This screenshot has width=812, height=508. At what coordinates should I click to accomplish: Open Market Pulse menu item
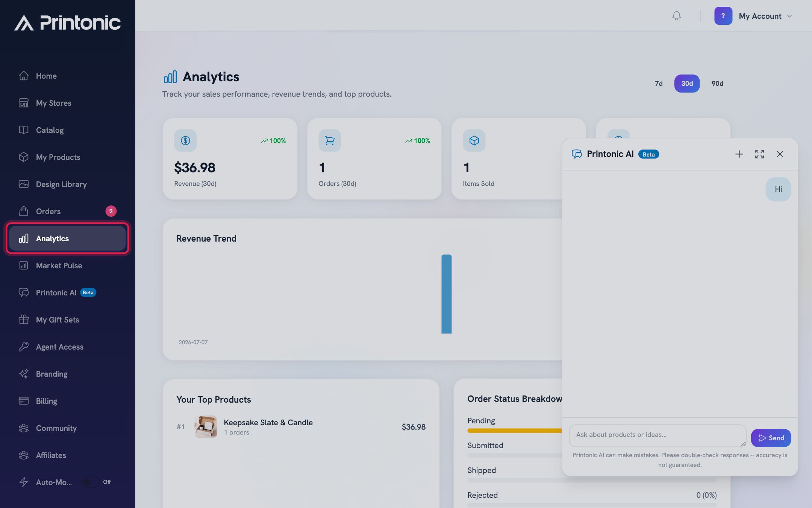pos(67,265)
